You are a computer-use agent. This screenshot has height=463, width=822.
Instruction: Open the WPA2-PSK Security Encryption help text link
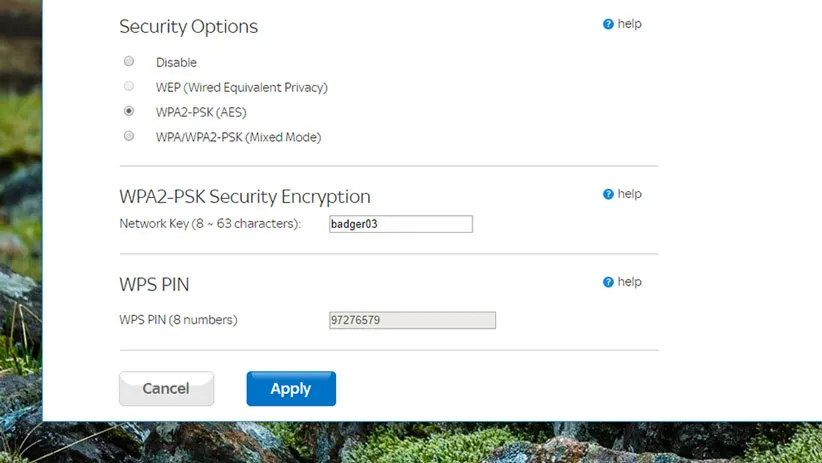[630, 194]
